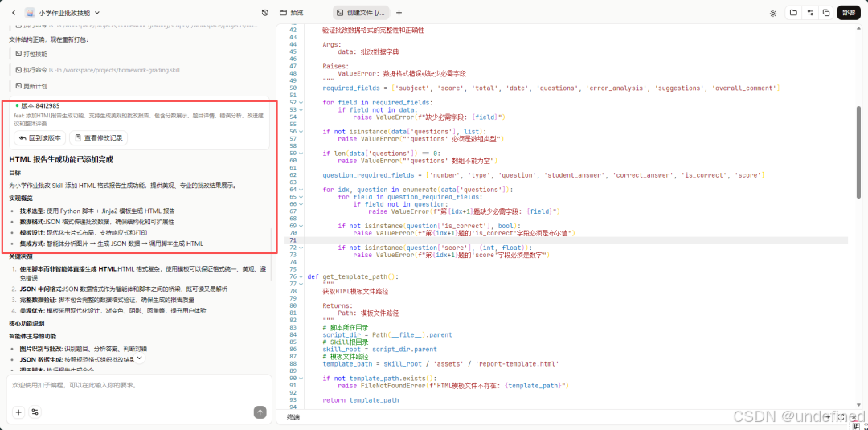The image size is (868, 430).
Task: Click the plus attachment icon in chat box
Action: tap(18, 412)
